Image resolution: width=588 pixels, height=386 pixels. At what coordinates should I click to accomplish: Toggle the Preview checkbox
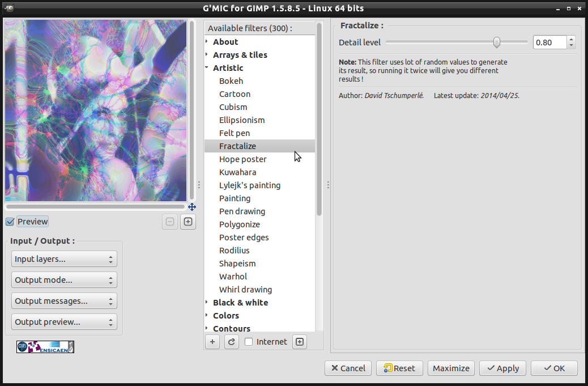coord(10,222)
